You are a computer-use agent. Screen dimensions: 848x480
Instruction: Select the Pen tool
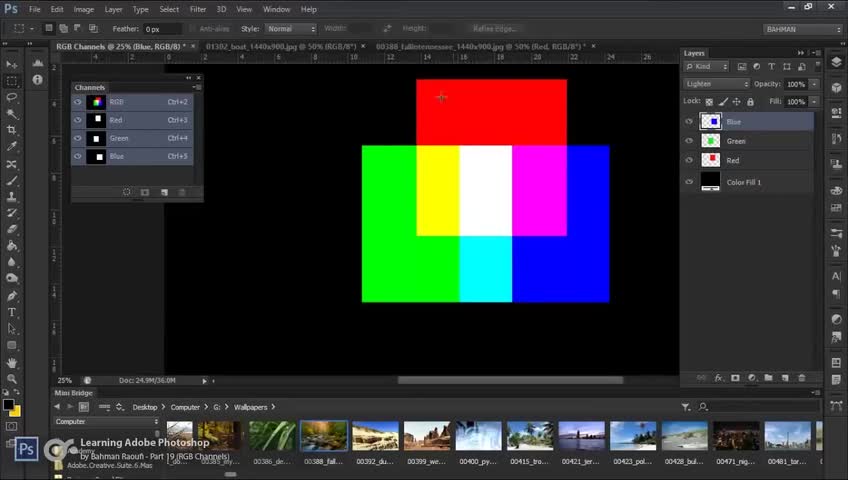click(x=11, y=296)
